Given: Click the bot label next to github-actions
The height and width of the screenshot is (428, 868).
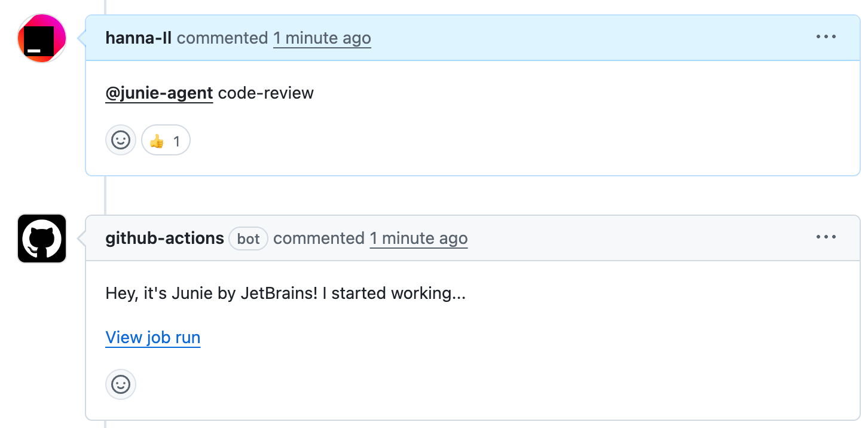Looking at the screenshot, I should point(248,238).
